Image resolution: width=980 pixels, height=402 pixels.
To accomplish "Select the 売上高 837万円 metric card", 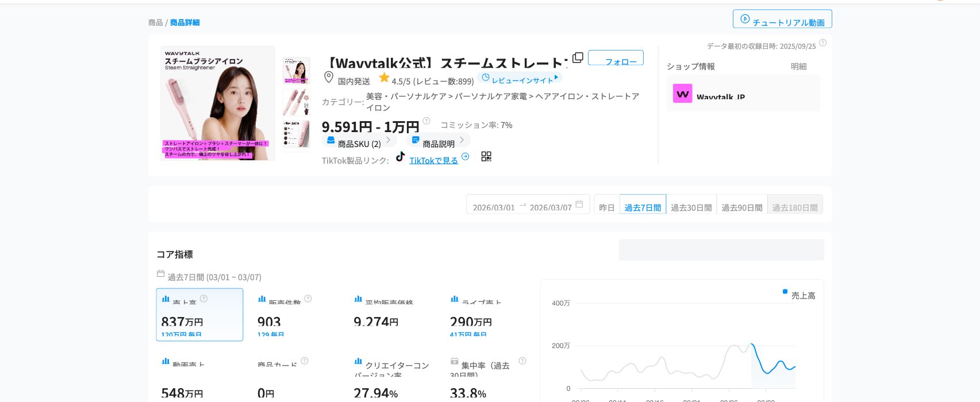I will click(199, 315).
